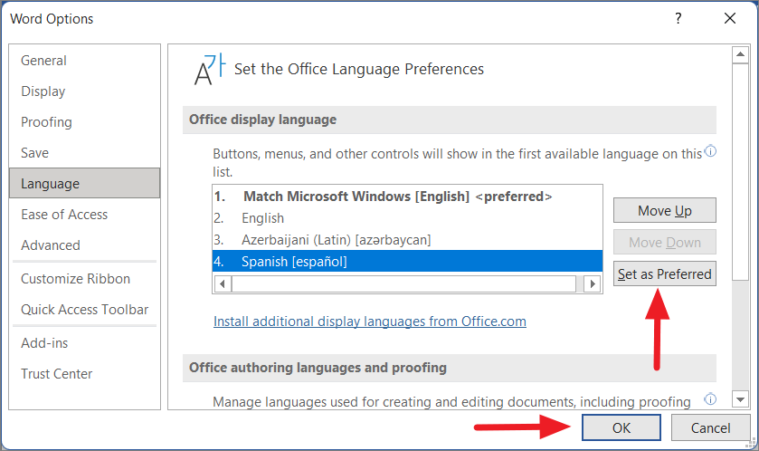Click the Move Up button
Image resolution: width=759 pixels, height=451 pixels.
[665, 210]
